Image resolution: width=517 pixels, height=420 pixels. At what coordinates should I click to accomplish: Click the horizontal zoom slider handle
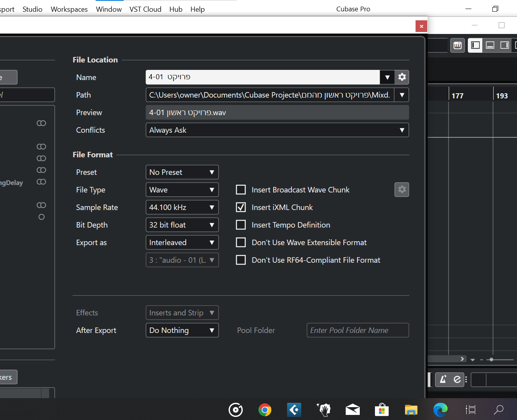(491, 359)
